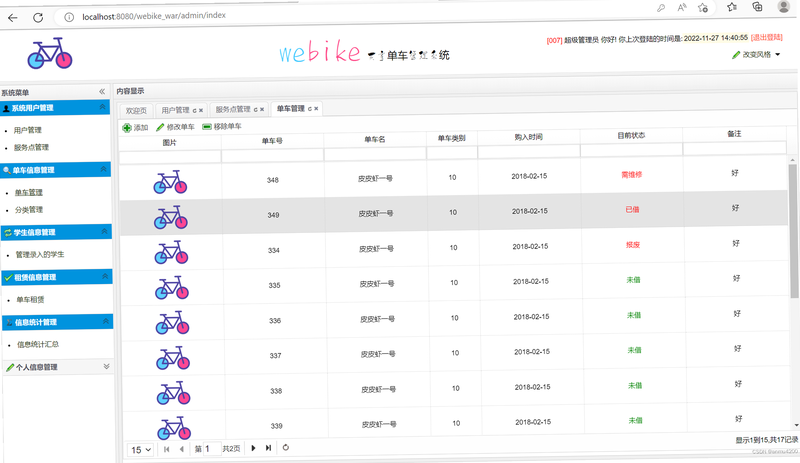Open the password key icon in address bar
Image resolution: width=800 pixels, height=463 pixels.
click(661, 8)
